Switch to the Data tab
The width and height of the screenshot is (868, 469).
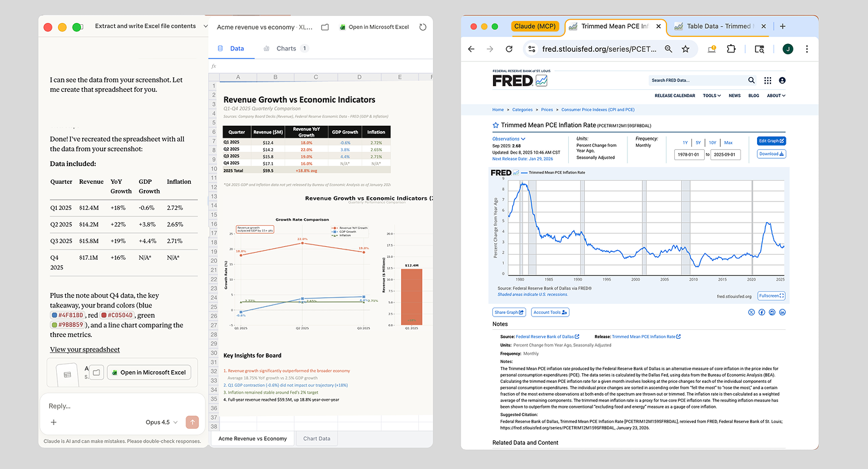click(231, 48)
